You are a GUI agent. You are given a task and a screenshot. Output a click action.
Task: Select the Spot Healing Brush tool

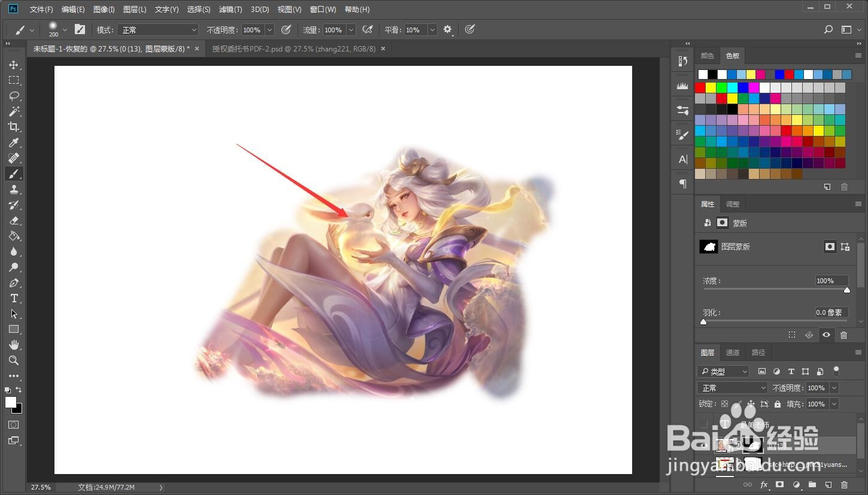click(13, 158)
